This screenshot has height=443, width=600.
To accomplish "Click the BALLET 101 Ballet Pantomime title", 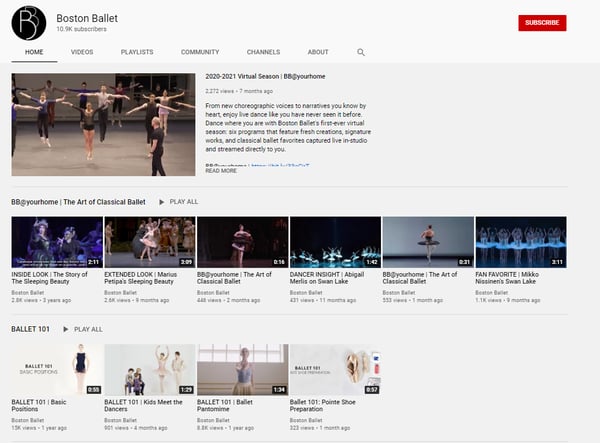I will [225, 406].
